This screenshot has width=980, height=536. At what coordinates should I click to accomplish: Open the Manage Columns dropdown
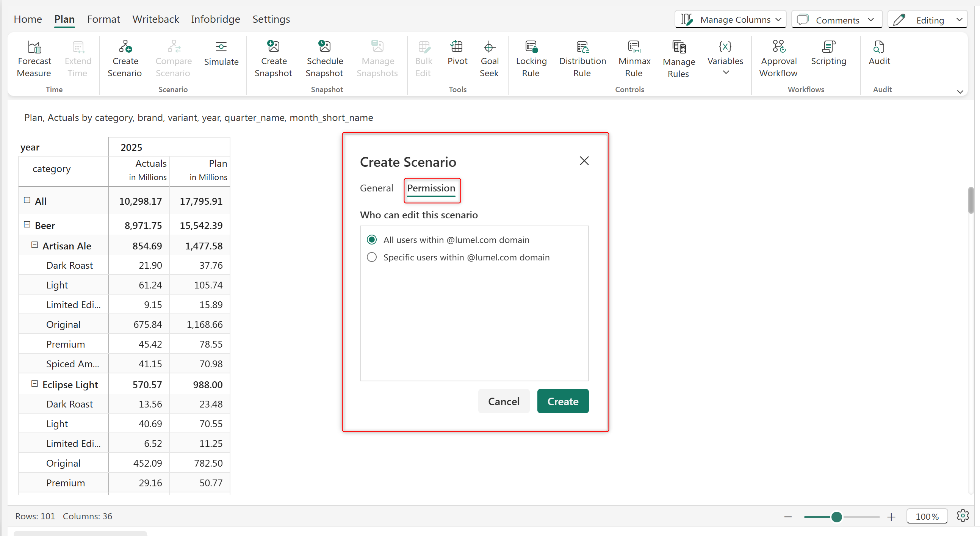pyautogui.click(x=730, y=19)
